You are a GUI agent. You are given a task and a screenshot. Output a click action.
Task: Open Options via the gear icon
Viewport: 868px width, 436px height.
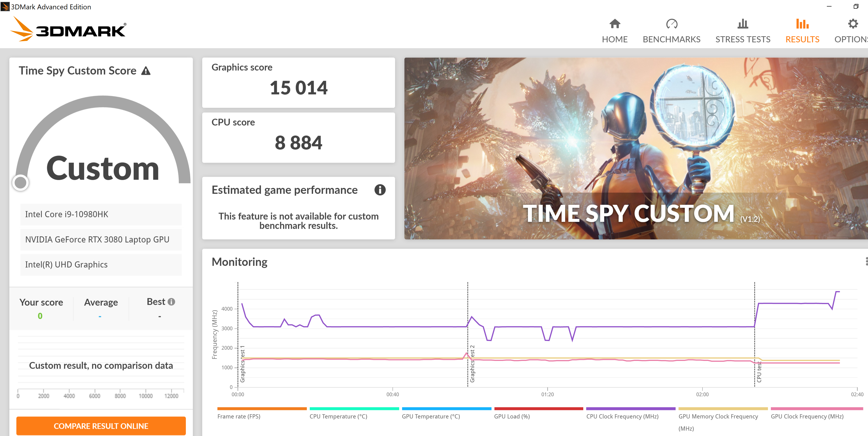tap(853, 24)
